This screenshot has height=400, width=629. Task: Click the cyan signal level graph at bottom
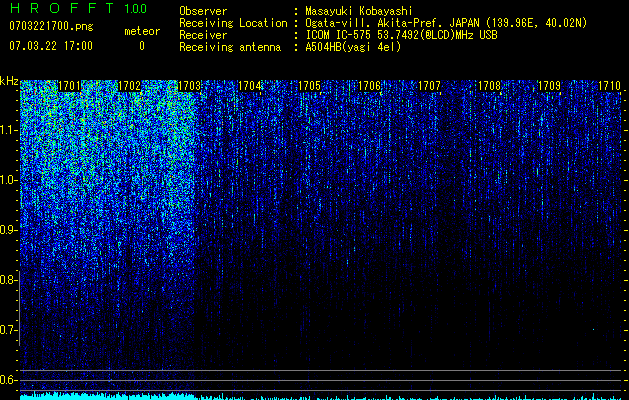click(321, 396)
